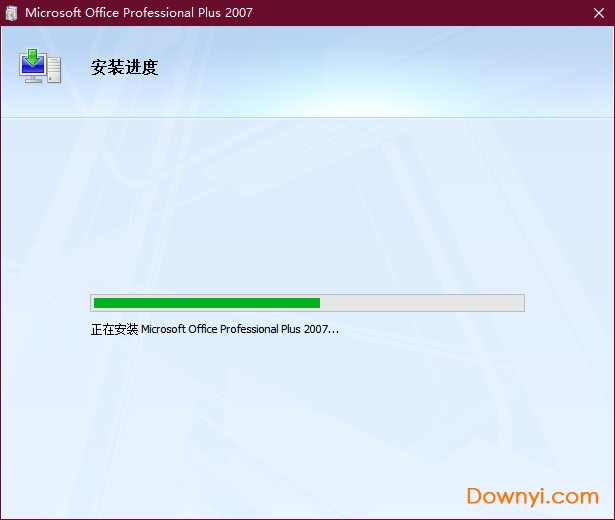
Task: Click the far left end of progress bar
Action: click(93, 303)
